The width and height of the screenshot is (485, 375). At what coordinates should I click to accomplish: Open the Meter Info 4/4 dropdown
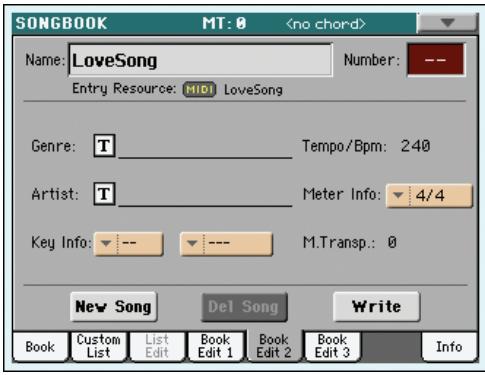429,196
